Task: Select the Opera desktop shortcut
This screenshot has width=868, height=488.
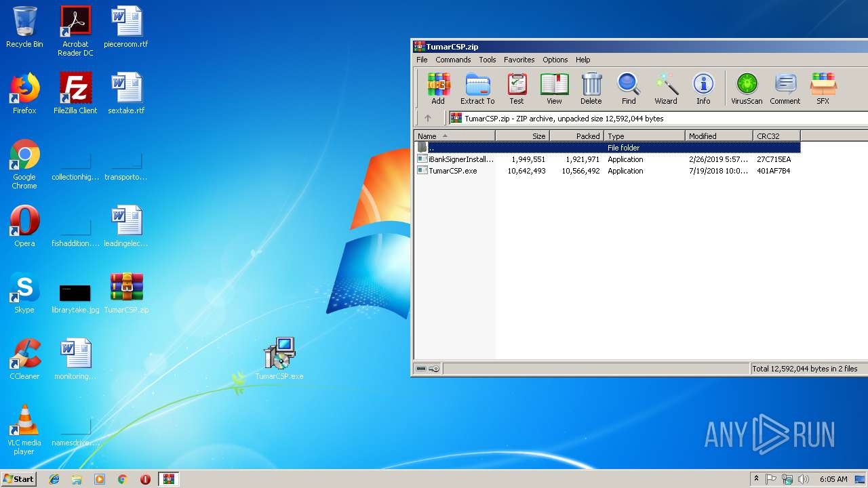Action: [x=24, y=226]
